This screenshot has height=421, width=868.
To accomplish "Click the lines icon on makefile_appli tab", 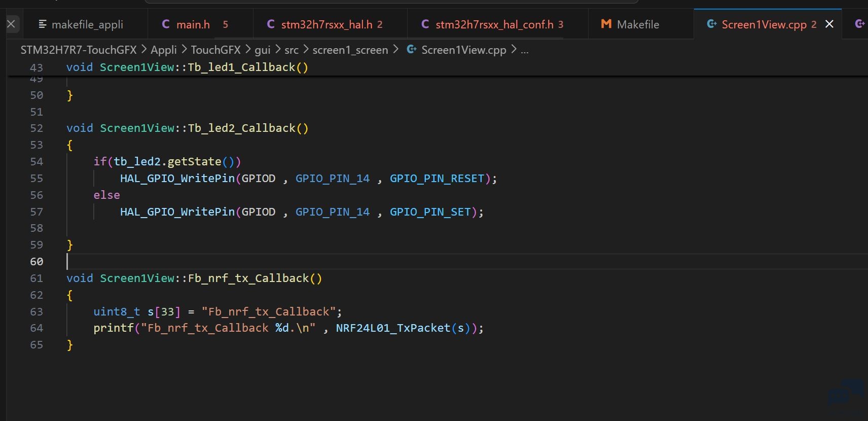I will [x=43, y=24].
